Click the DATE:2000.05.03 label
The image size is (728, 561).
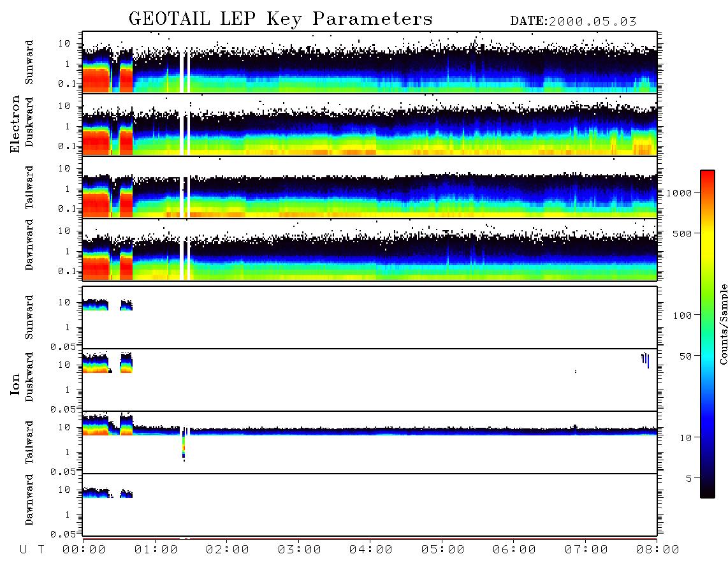pyautogui.click(x=573, y=22)
